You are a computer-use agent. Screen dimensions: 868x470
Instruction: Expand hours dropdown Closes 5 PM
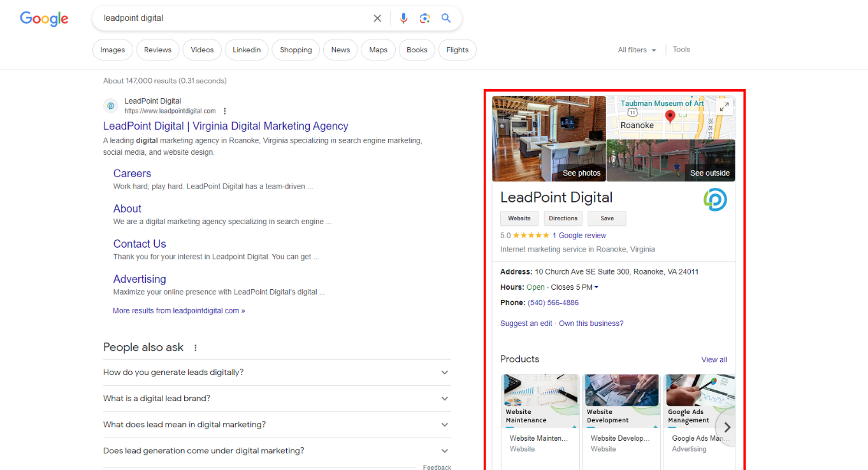click(574, 287)
